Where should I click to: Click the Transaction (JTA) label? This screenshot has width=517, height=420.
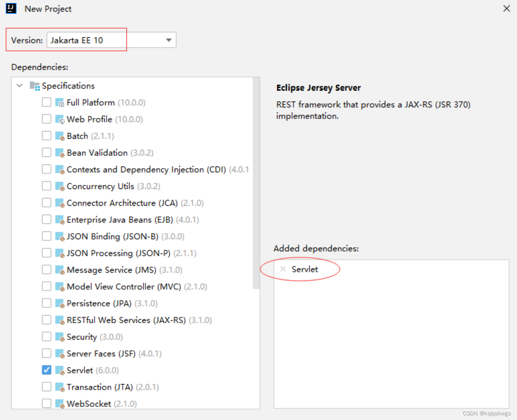point(113,387)
